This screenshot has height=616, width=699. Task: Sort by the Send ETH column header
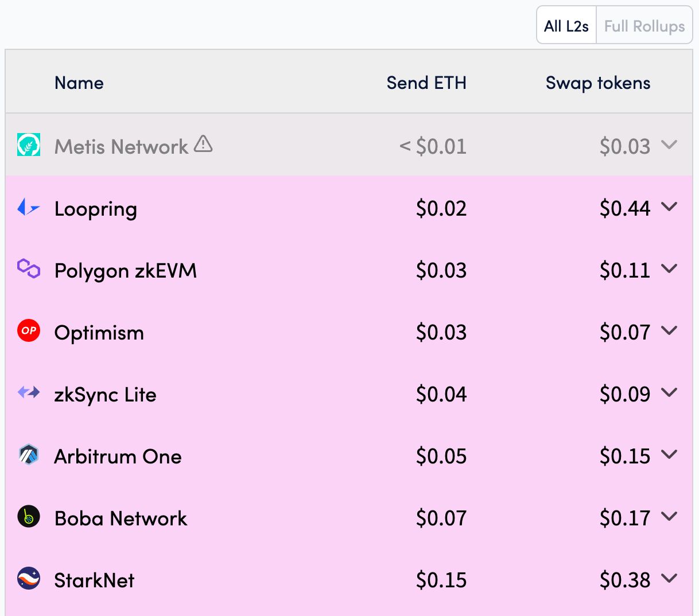pos(426,83)
